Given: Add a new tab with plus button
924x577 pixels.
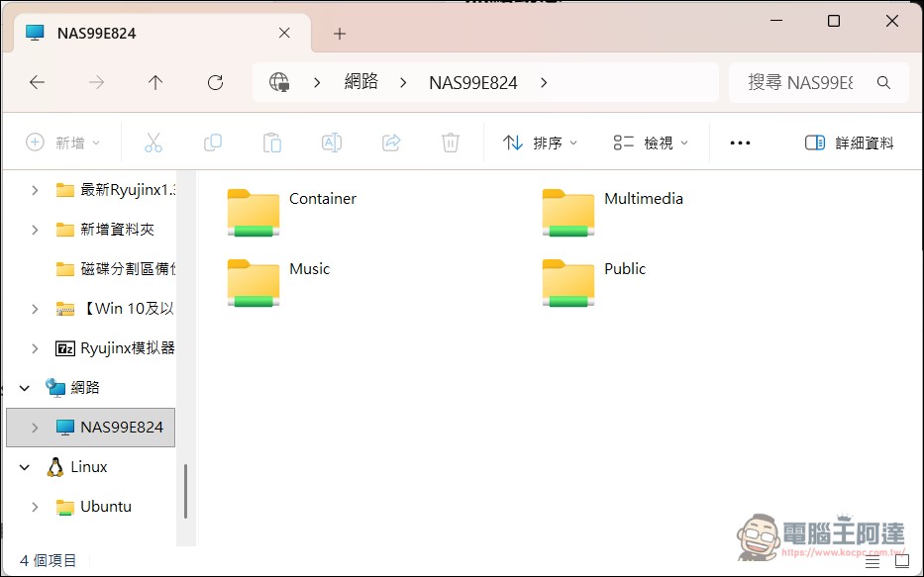Looking at the screenshot, I should [340, 34].
